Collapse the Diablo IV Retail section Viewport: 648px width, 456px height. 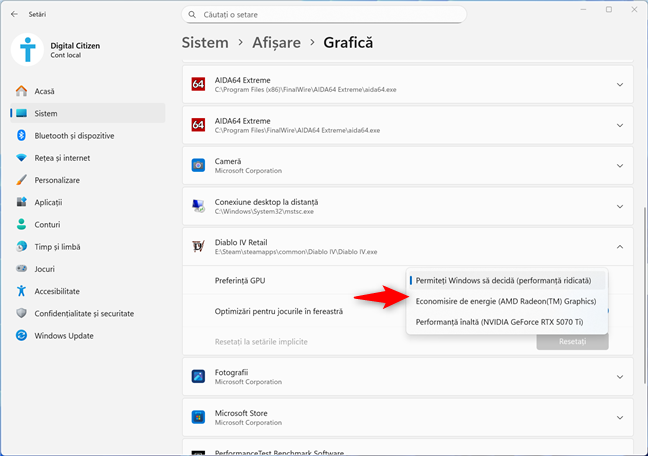pyautogui.click(x=619, y=247)
